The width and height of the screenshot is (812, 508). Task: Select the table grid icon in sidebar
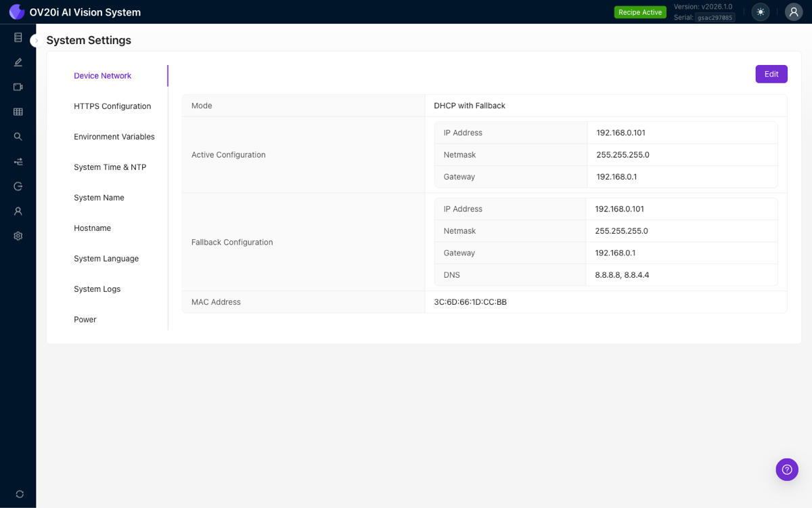(x=18, y=112)
